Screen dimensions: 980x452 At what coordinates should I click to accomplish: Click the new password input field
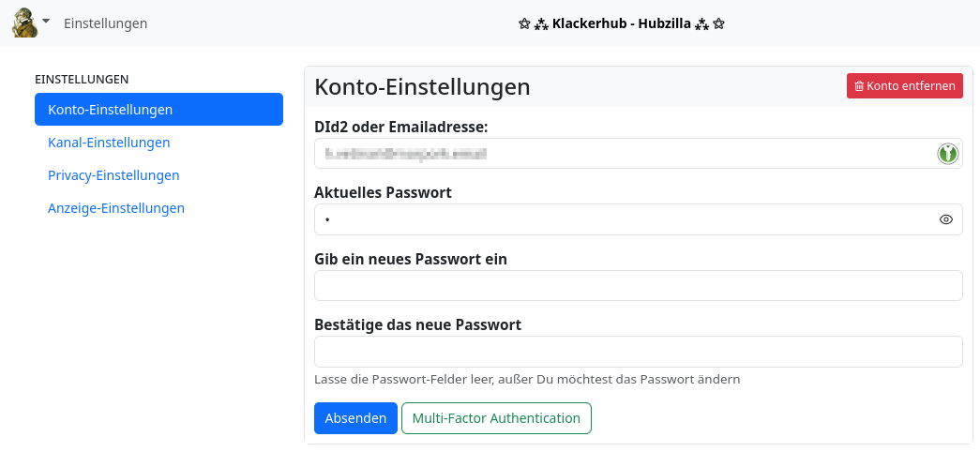[x=638, y=286]
